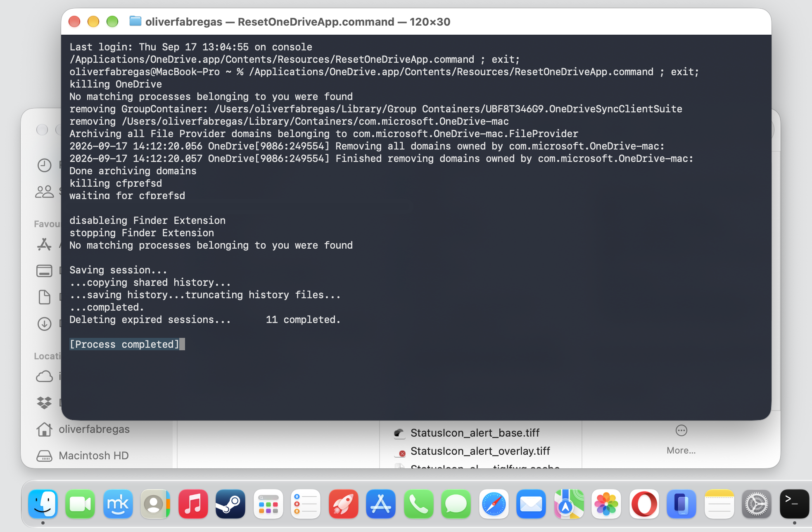Screen dimensions: 812x532
Task: Select Desktop icon in Finder sidebar
Action: pos(45,271)
